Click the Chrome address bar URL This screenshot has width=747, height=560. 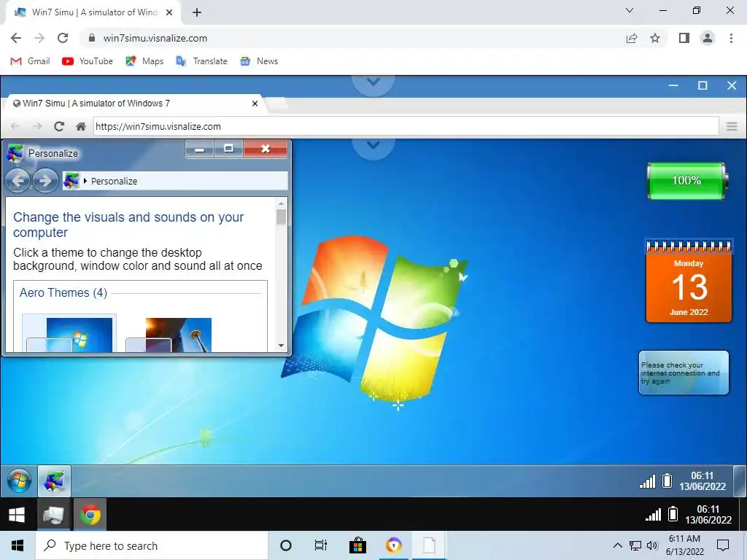point(155,38)
